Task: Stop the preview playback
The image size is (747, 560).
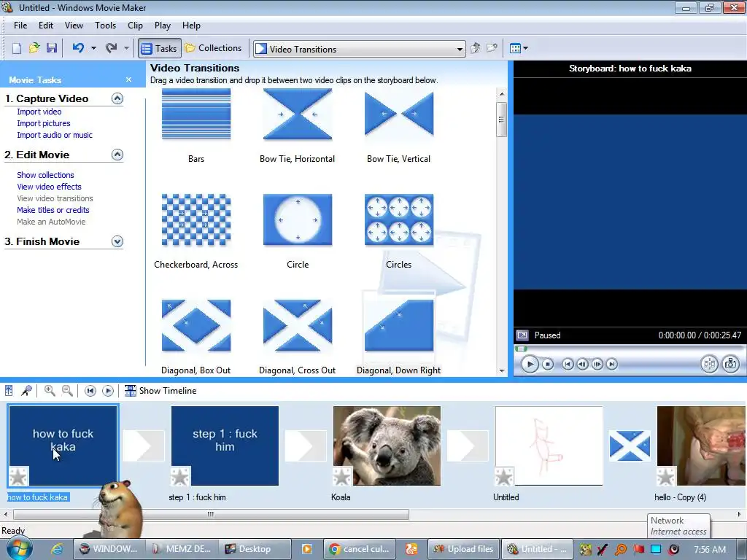Action: (548, 365)
